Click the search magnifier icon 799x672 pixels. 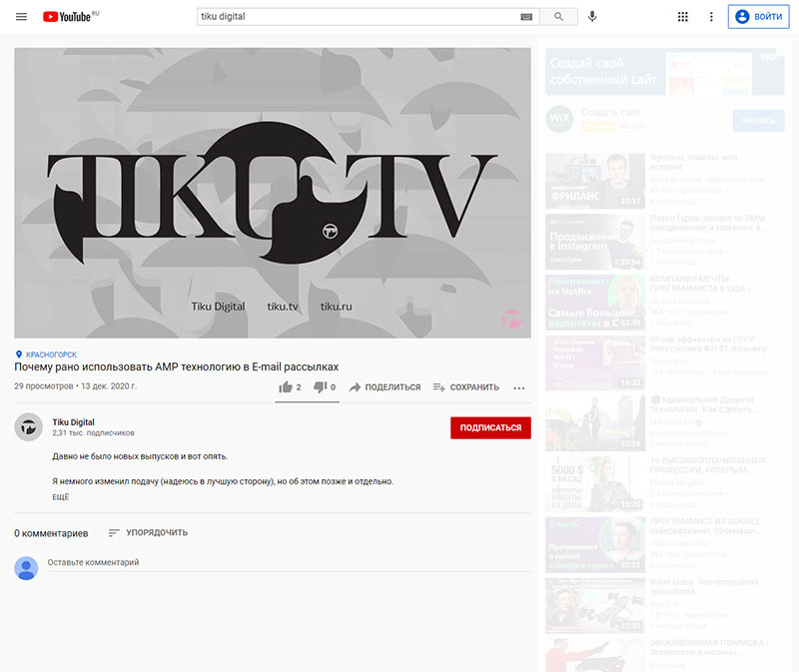click(559, 16)
